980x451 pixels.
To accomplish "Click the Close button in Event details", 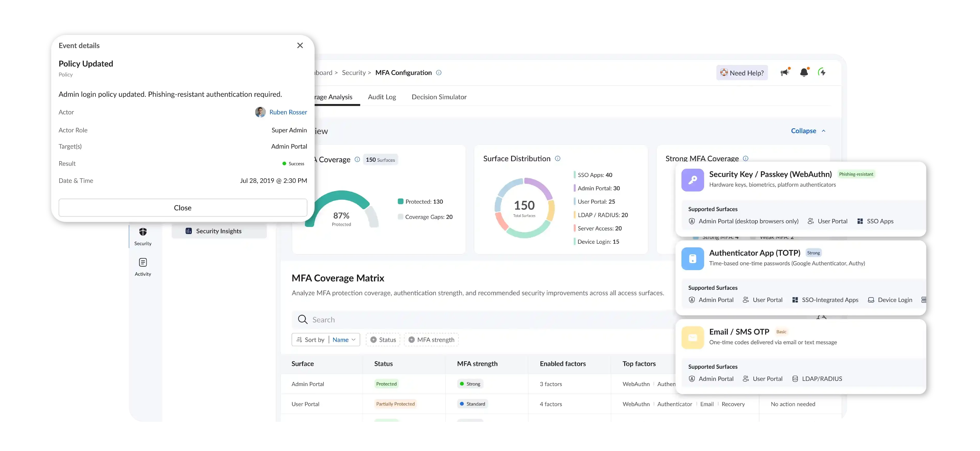I will point(183,208).
